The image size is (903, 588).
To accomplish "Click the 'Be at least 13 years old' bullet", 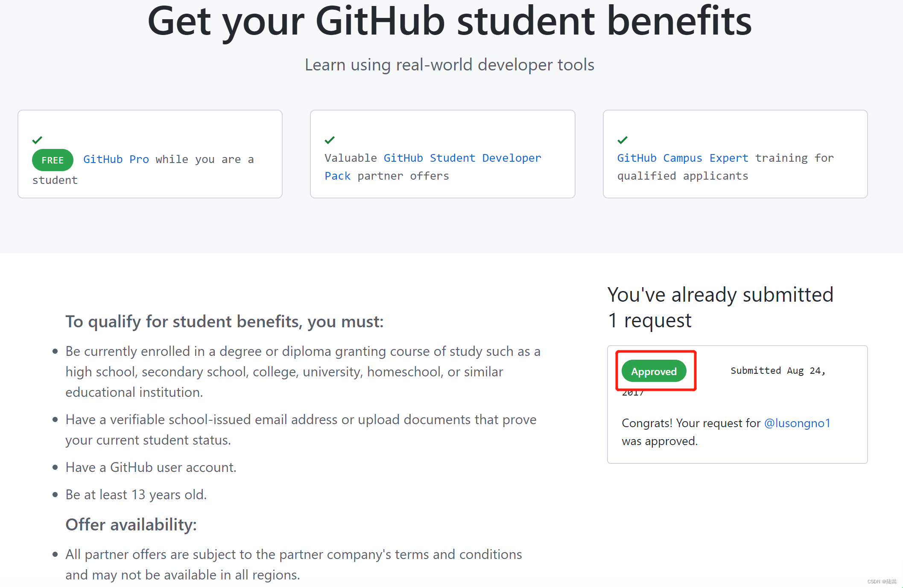I will (136, 495).
